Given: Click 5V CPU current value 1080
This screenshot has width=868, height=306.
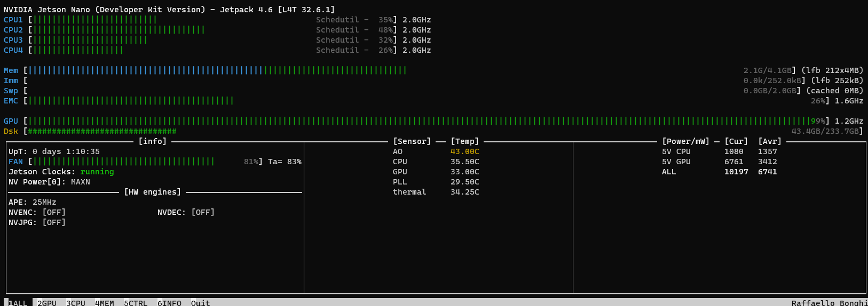Looking at the screenshot, I should point(734,151).
